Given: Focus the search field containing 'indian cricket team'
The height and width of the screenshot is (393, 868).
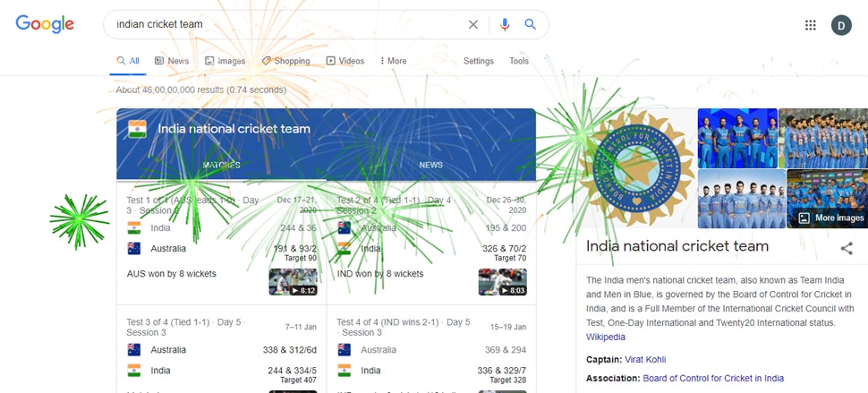Looking at the screenshot, I should [286, 25].
